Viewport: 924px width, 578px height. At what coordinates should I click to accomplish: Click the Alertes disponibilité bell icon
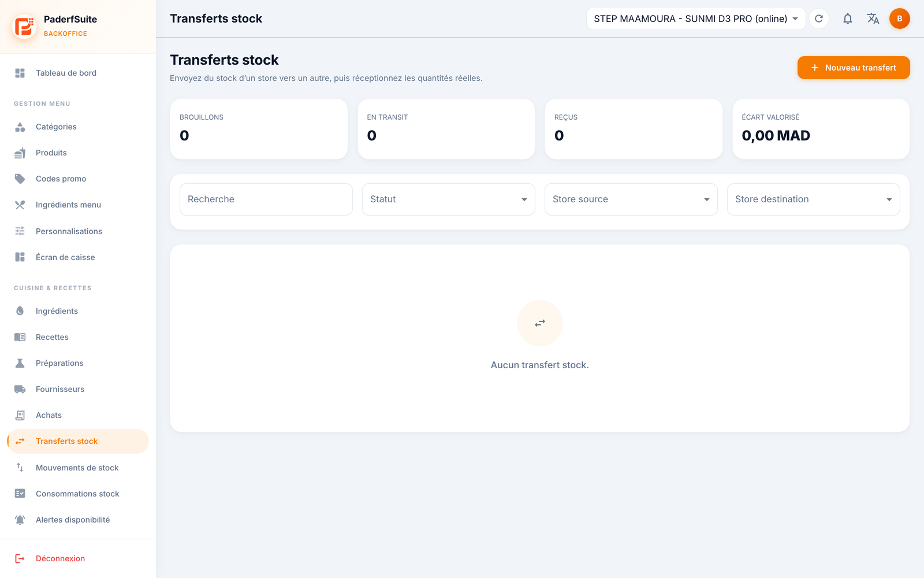tap(20, 520)
